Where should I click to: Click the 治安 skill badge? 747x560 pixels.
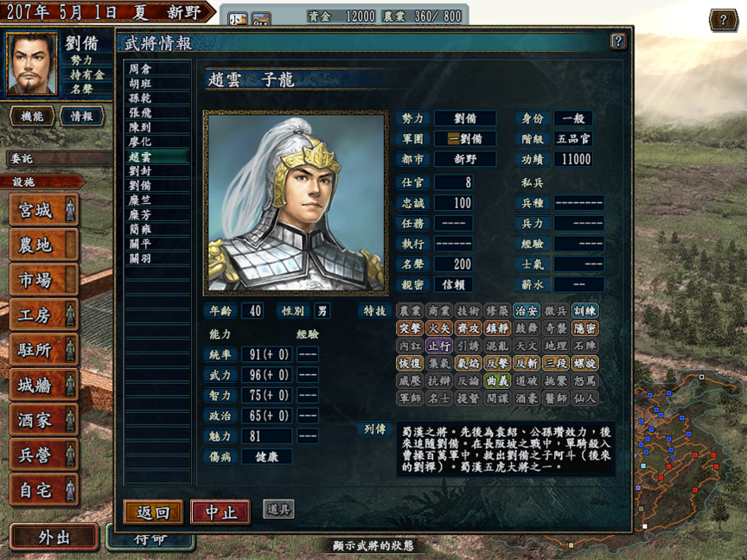tap(526, 311)
